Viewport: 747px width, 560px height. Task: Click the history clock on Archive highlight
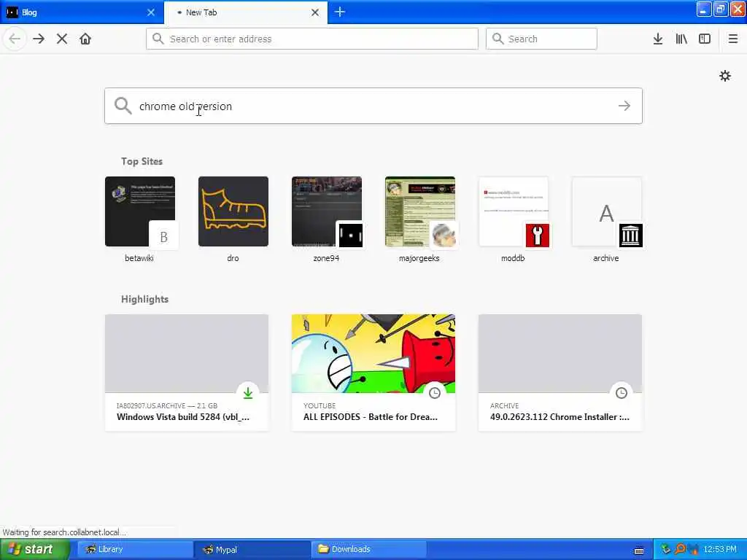pyautogui.click(x=622, y=393)
